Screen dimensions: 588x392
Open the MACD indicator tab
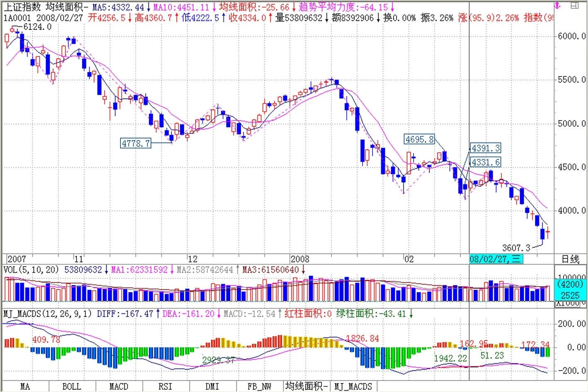pos(118,387)
